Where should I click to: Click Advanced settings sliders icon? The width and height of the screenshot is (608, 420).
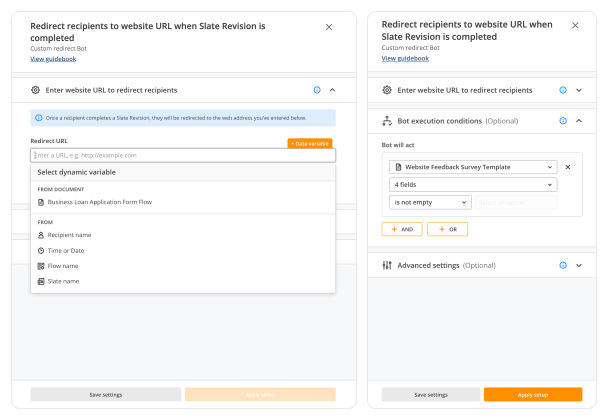[x=387, y=265]
